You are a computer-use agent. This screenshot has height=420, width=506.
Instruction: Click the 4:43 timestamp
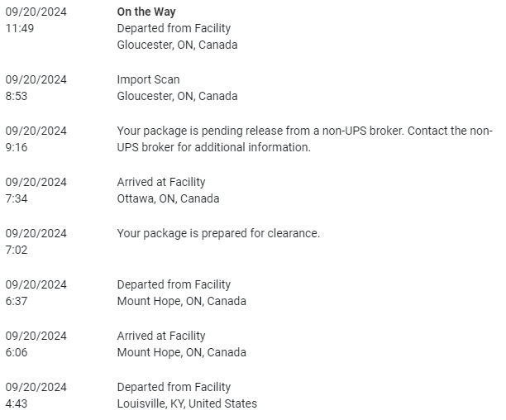17,403
